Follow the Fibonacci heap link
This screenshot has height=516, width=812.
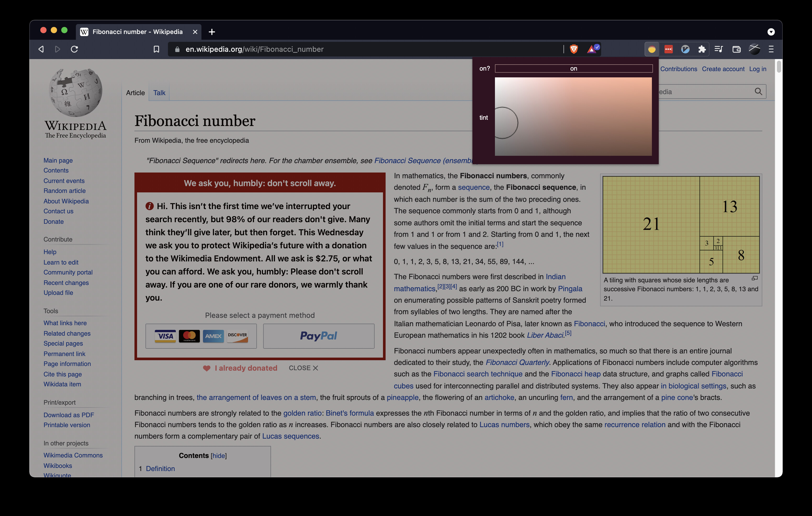pyautogui.click(x=576, y=374)
